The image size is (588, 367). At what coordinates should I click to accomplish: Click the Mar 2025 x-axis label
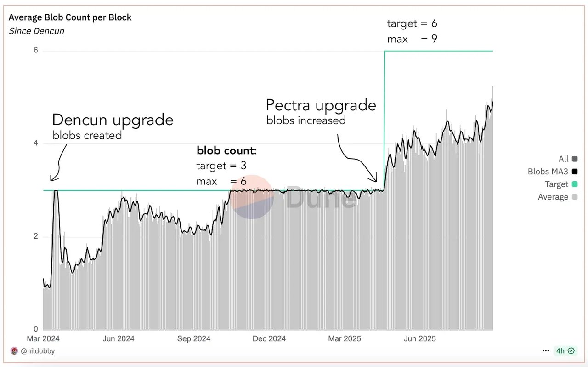(x=345, y=339)
